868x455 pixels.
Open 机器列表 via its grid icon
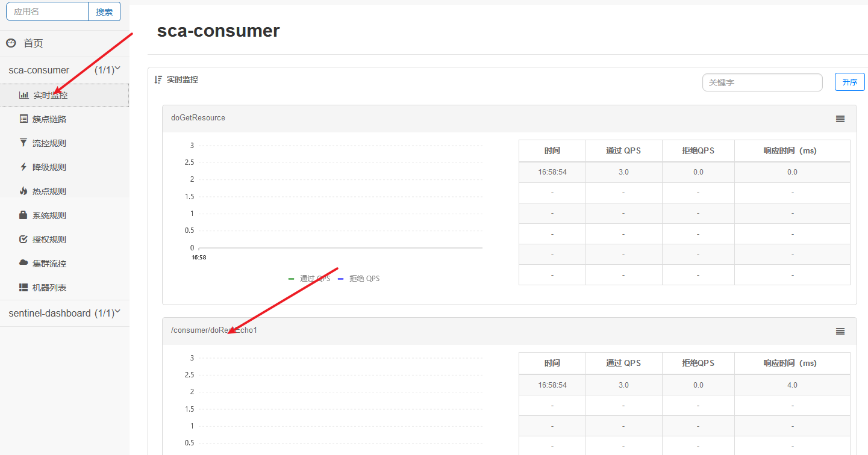pos(23,288)
